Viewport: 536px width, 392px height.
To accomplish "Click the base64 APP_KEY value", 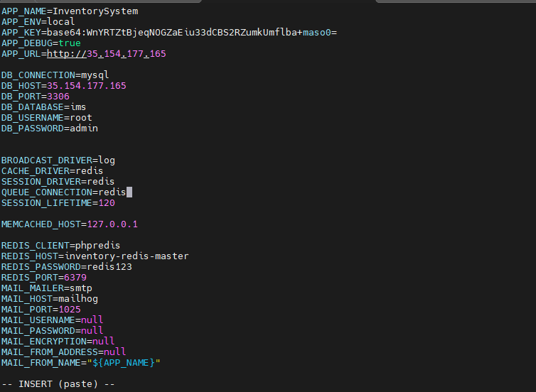I will (x=192, y=33).
